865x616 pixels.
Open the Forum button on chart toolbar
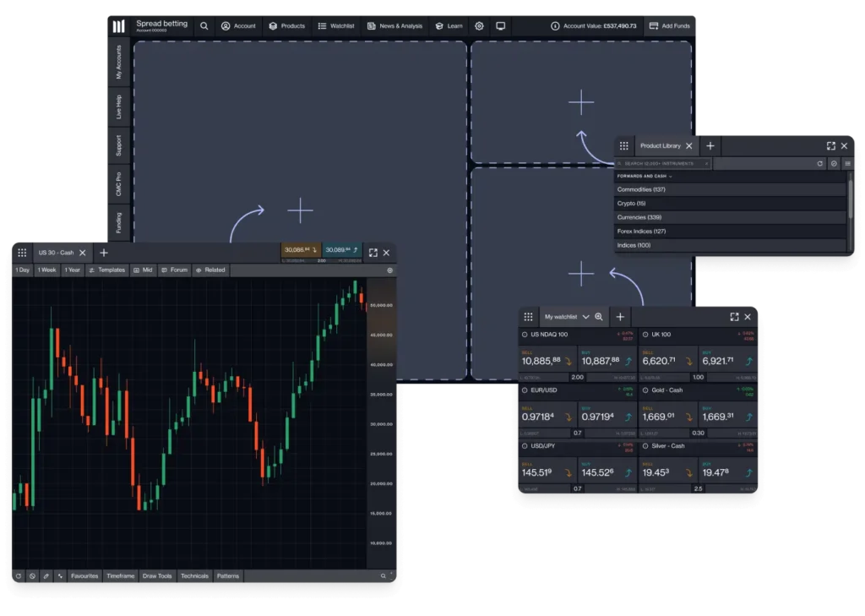(174, 270)
